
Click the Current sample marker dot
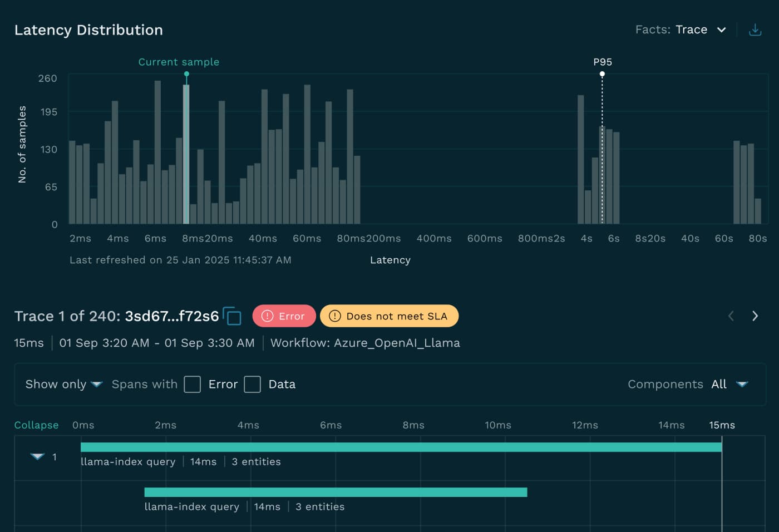186,73
